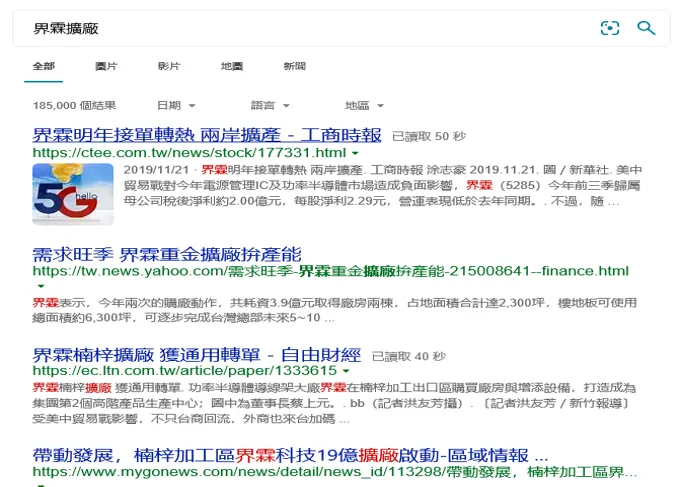Viewport: 682px width, 487px height.
Task: Open result 需求旺季 界霖重金擴廠拚產能
Action: click(167, 254)
